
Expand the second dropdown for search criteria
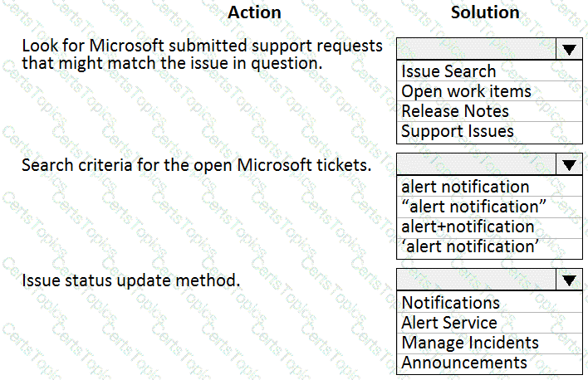(569, 164)
